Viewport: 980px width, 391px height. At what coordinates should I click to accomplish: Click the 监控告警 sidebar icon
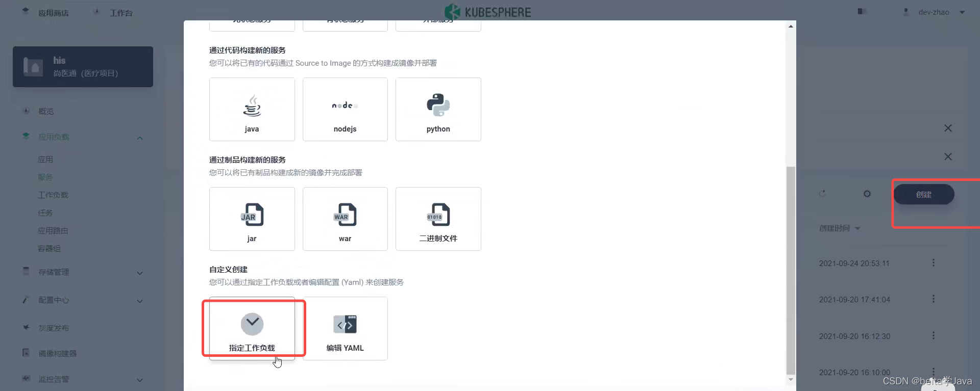26,378
